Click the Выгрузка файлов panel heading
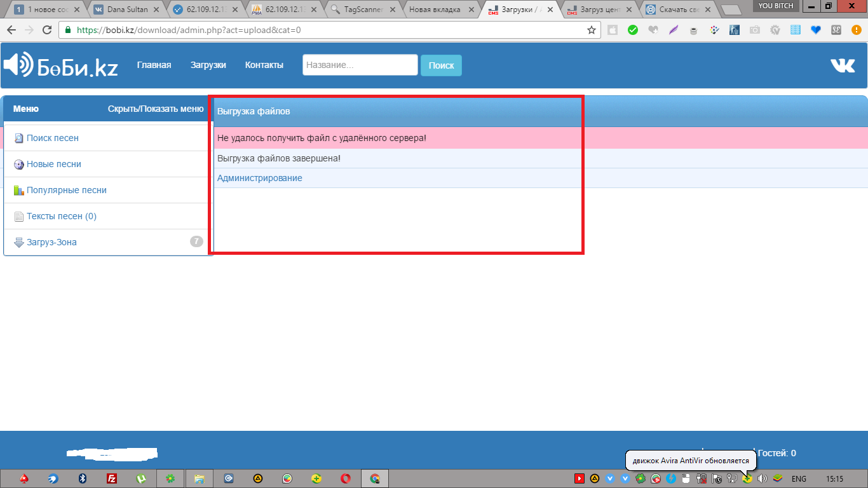868x488 pixels. pyautogui.click(x=254, y=111)
